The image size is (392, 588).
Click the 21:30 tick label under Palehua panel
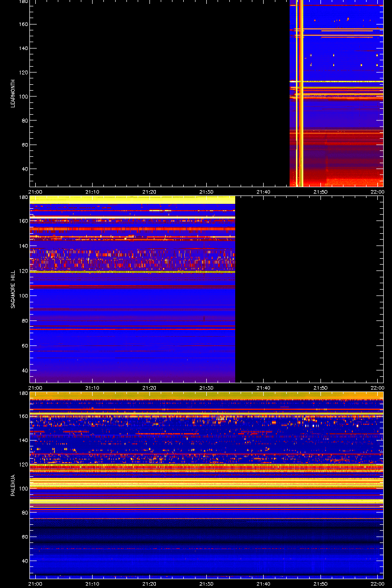tap(206, 584)
